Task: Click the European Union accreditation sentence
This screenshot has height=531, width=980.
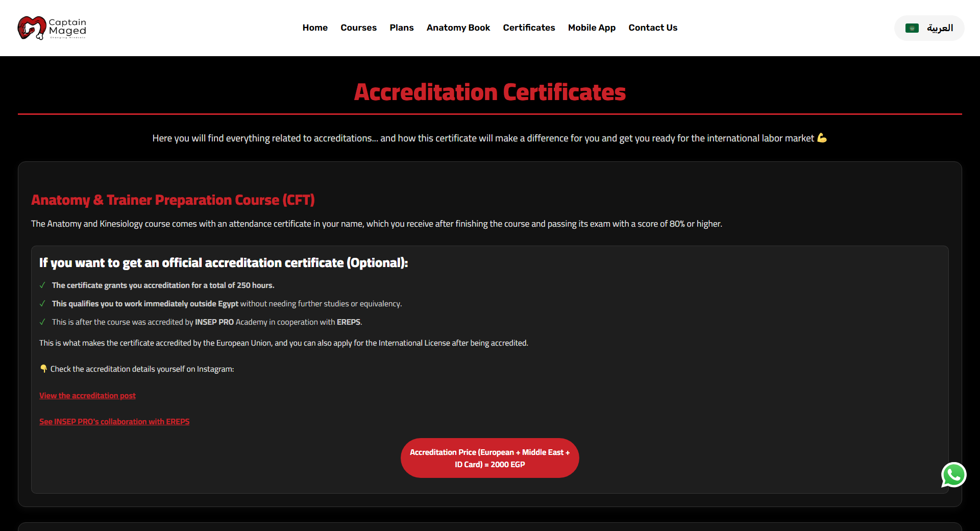Action: click(x=284, y=343)
